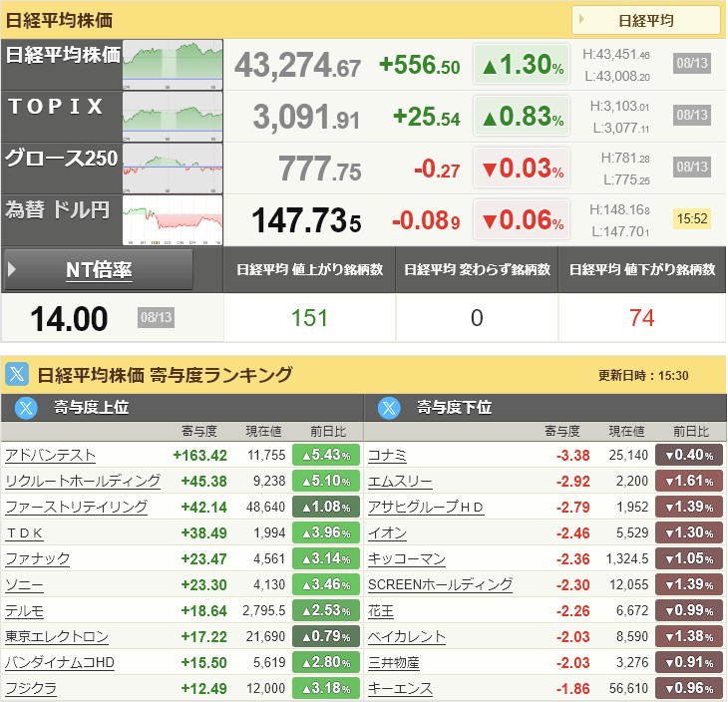Image resolution: width=728 pixels, height=702 pixels.
Task: Expand the NT倍率 arrow button
Action: tap(98, 270)
